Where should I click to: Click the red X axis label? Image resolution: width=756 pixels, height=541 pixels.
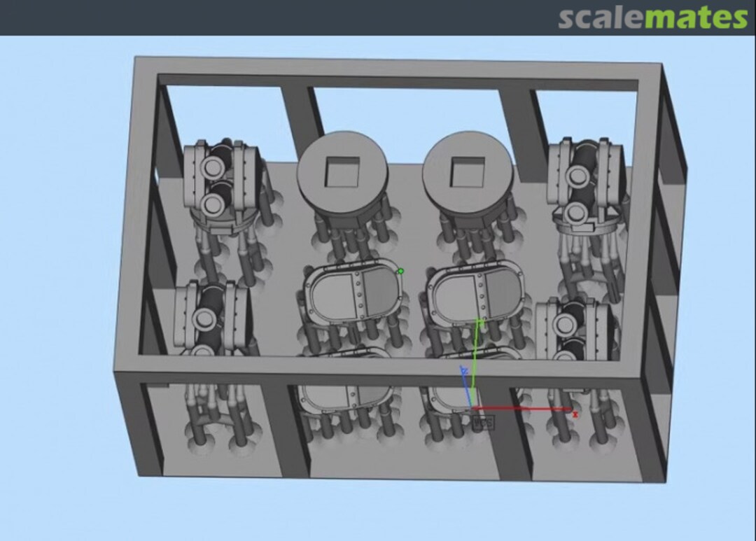coord(575,414)
